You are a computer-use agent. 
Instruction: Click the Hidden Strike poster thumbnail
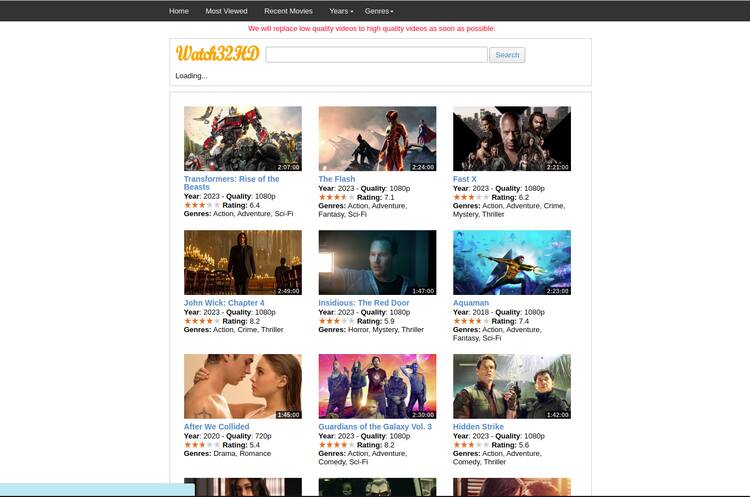(x=512, y=386)
